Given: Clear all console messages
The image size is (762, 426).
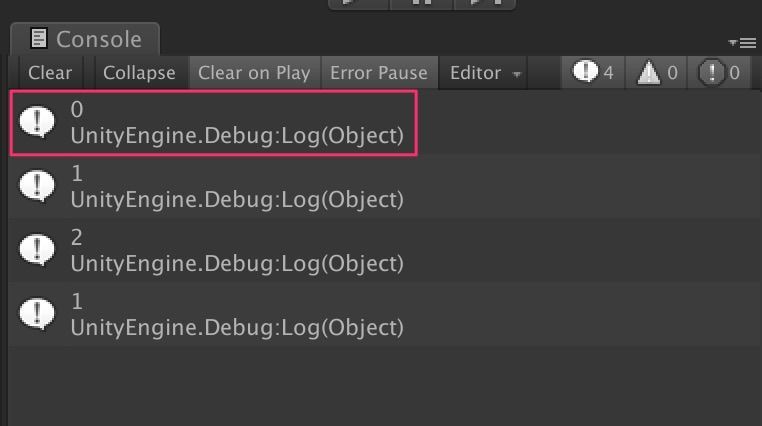Looking at the screenshot, I should 50,73.
